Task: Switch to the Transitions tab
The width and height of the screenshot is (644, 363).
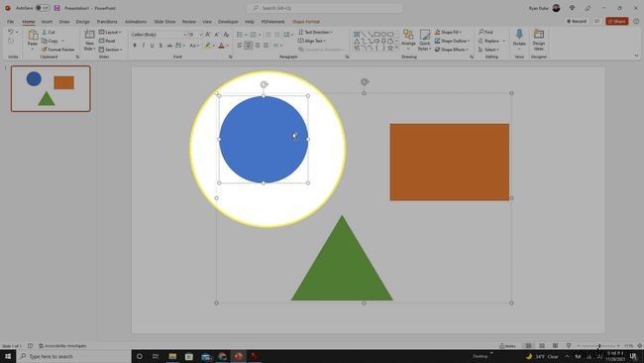Action: (107, 22)
